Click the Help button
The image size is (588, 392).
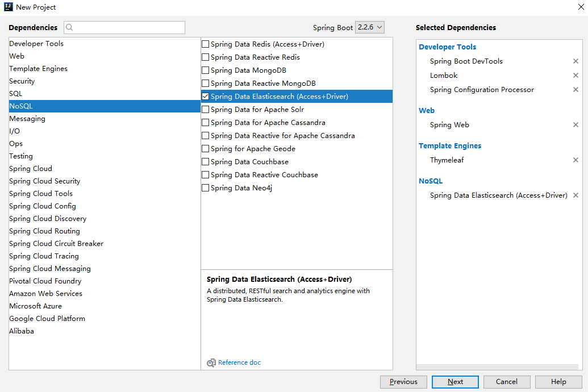point(558,382)
